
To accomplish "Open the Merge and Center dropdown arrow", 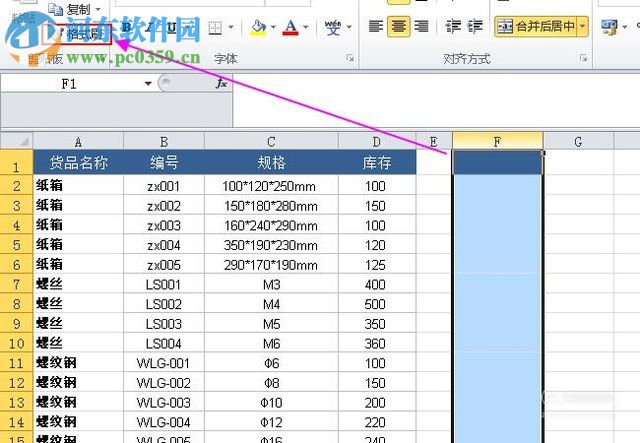I will coord(583,27).
